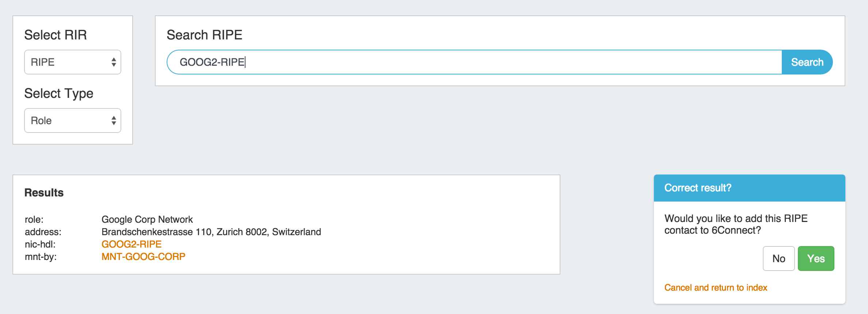
Task: Click the mnt-by field label
Action: [x=41, y=257]
